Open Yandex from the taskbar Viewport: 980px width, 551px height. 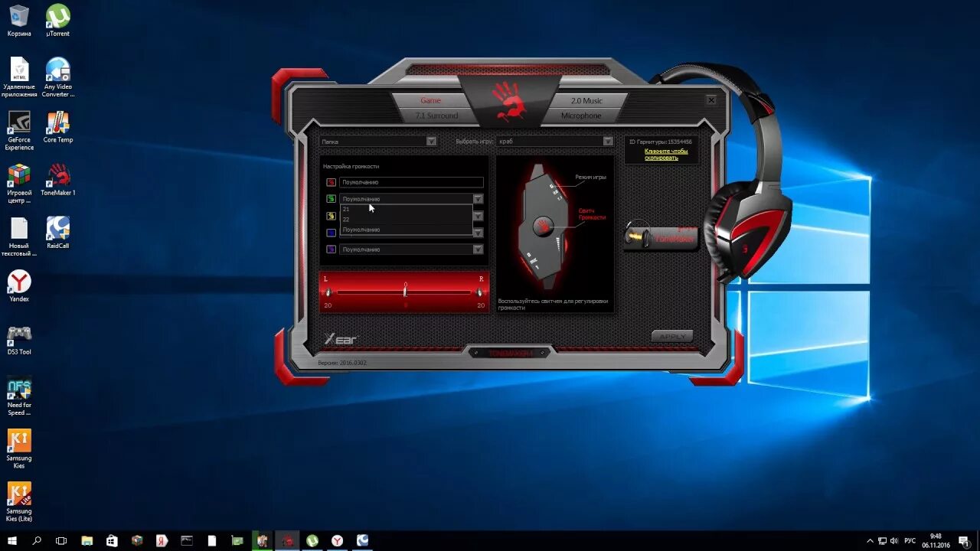337,540
